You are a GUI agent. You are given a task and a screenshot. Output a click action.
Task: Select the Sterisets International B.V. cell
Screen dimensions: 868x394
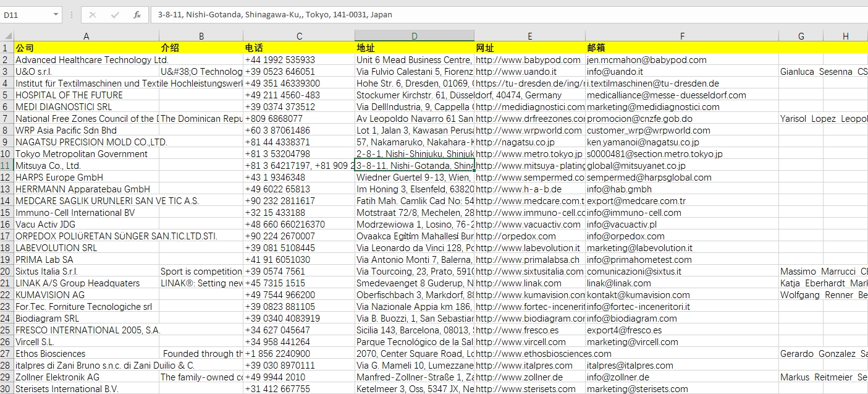click(86, 388)
